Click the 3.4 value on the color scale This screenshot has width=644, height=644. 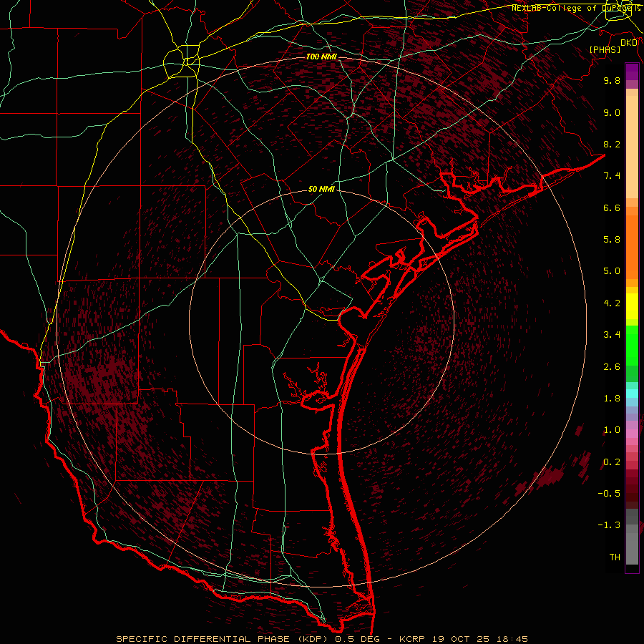pyautogui.click(x=612, y=335)
